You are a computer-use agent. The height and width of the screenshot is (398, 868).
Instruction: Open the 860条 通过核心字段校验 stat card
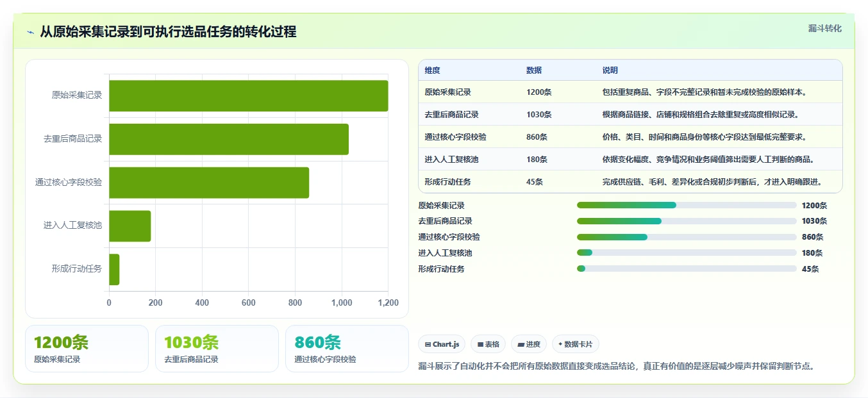(x=347, y=349)
